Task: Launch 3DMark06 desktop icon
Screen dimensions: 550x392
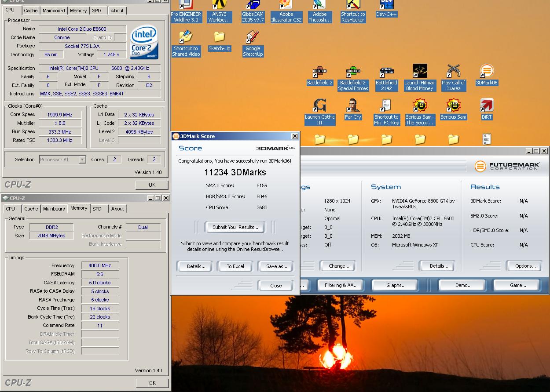Action: pos(487,75)
